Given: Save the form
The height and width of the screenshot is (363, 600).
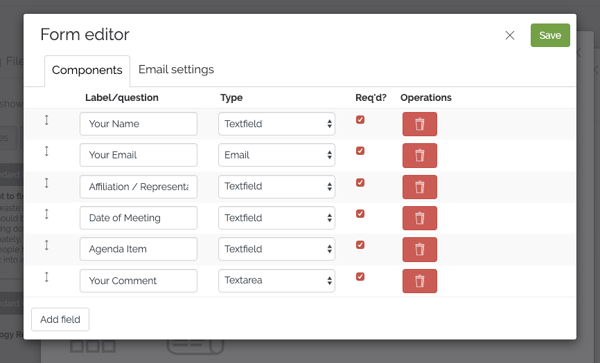Looking at the screenshot, I should [550, 35].
